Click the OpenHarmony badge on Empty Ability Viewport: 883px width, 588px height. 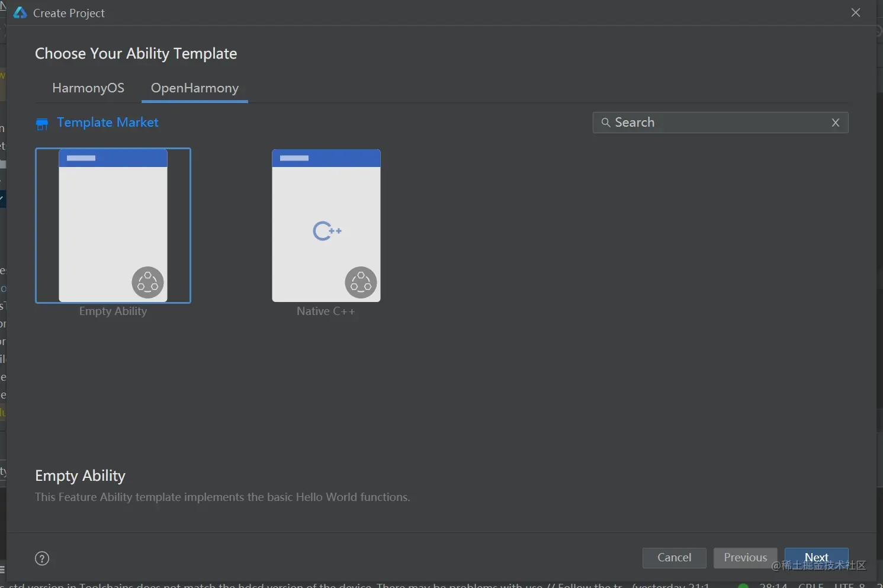tap(148, 282)
